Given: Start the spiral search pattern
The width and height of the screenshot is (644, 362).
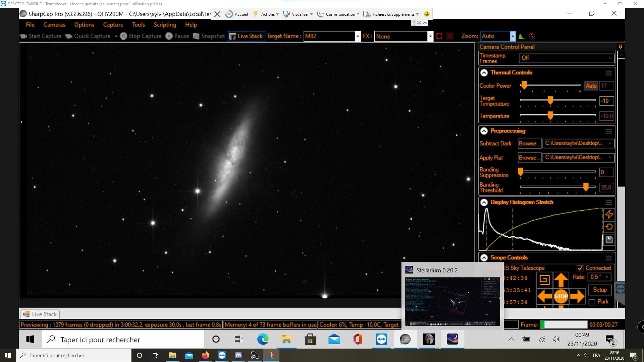Looking at the screenshot, I should (x=544, y=280).
